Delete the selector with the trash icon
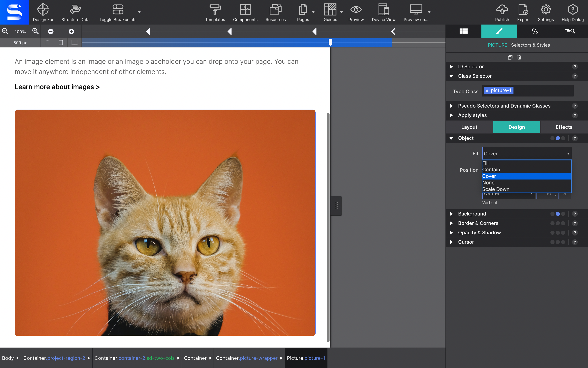The width and height of the screenshot is (588, 368). pyautogui.click(x=519, y=57)
